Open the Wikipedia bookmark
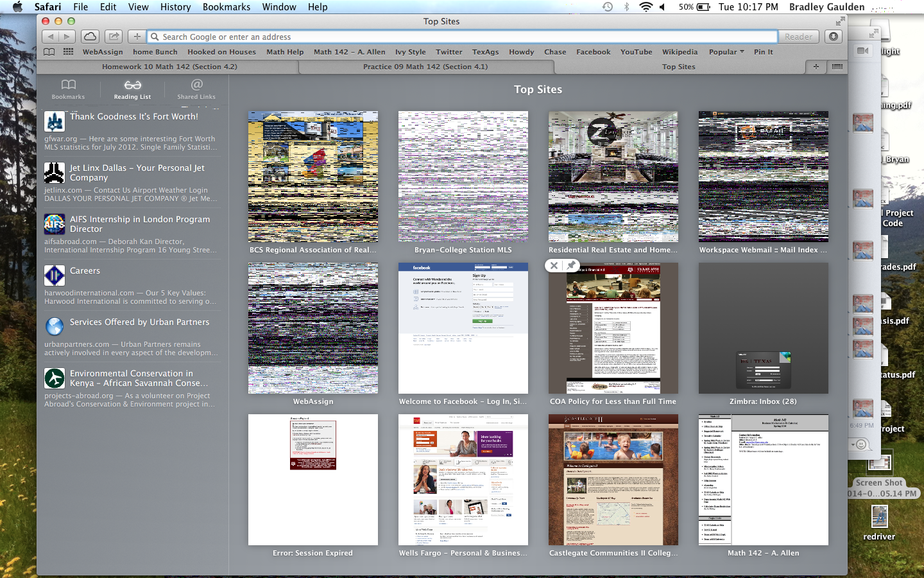This screenshot has height=578, width=924. tap(680, 52)
